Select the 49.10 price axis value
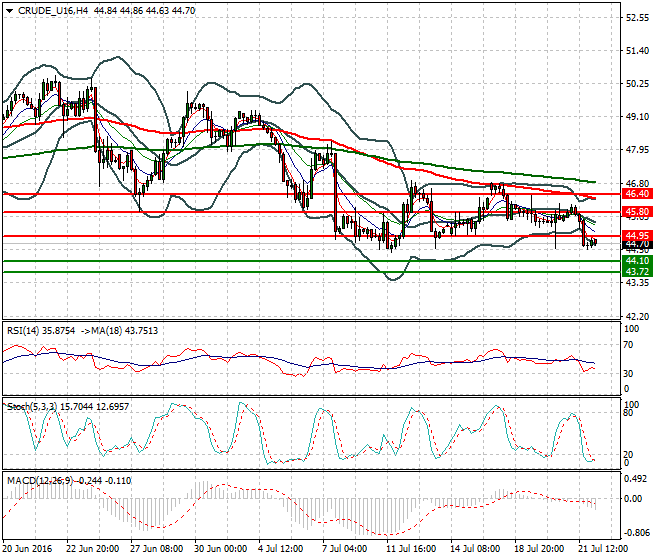Screen dimensions: 660x560 (637, 117)
